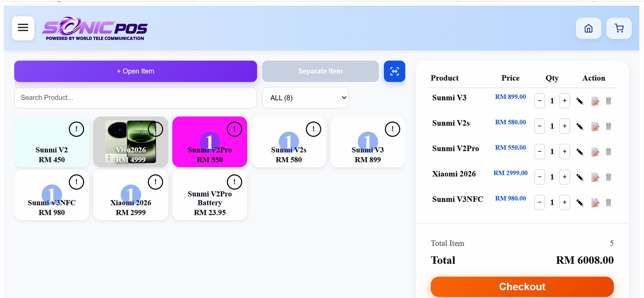The width and height of the screenshot is (644, 298).
Task: Focus the Search Product field
Action: pos(136,98)
